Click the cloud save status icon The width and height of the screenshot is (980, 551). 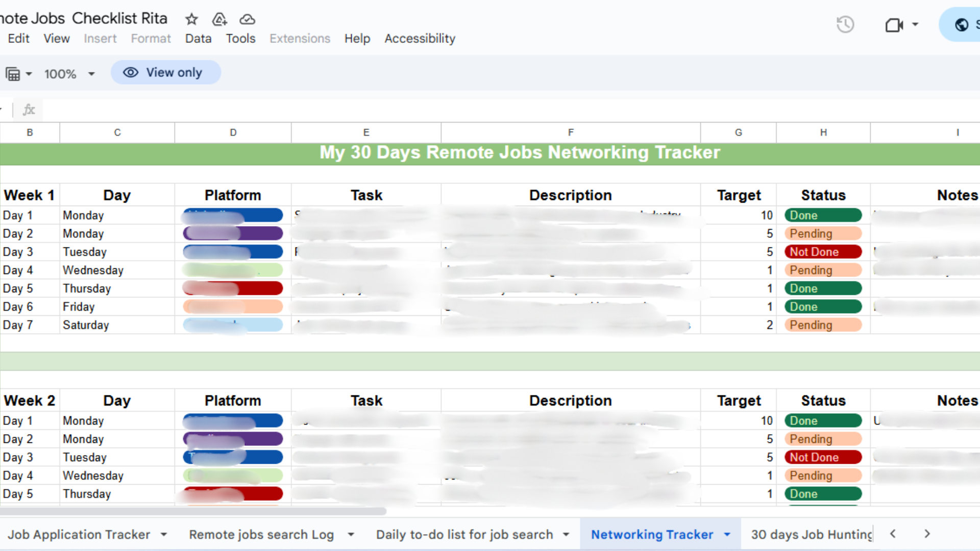coord(248,19)
